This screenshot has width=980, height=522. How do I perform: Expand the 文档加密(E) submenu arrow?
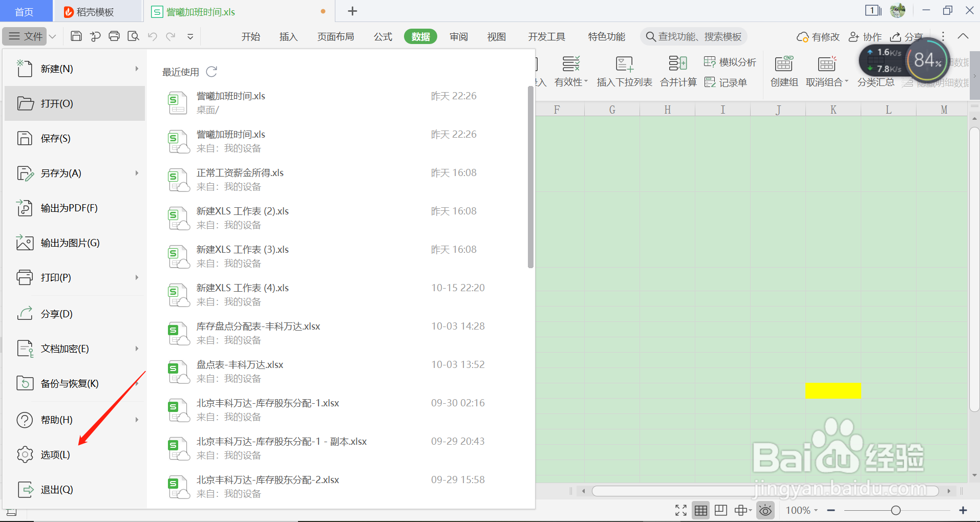click(x=137, y=349)
